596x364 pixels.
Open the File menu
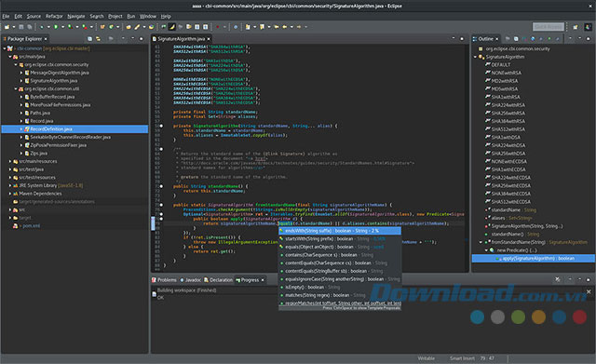point(6,17)
